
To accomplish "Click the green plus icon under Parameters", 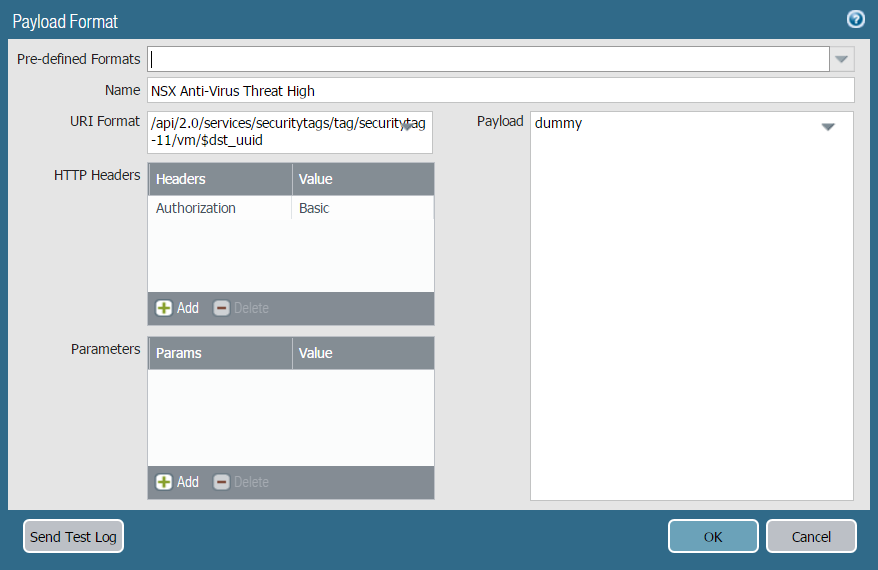I will click(164, 482).
